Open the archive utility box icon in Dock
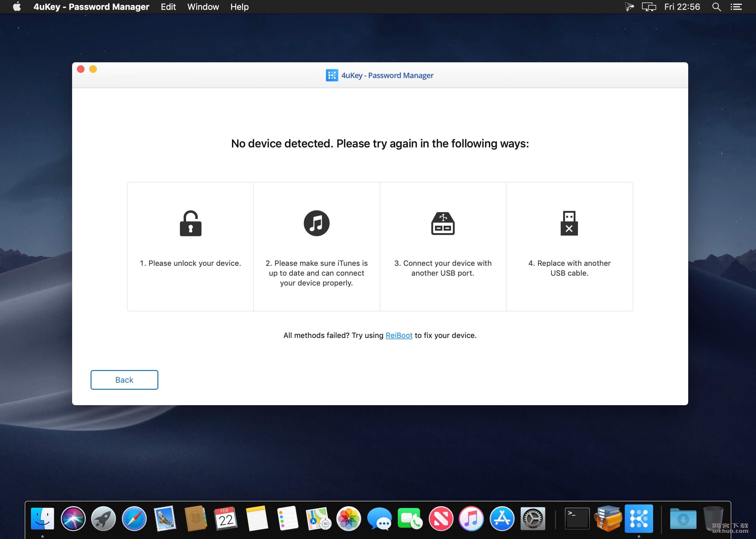The image size is (756, 539). click(x=608, y=518)
